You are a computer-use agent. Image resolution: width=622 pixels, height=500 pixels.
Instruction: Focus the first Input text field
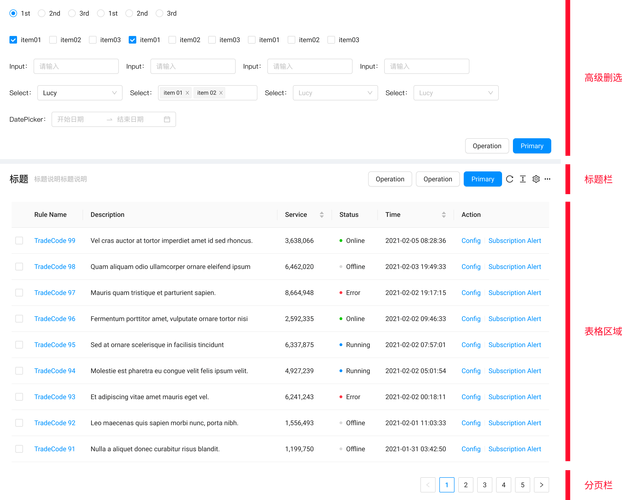[76, 66]
